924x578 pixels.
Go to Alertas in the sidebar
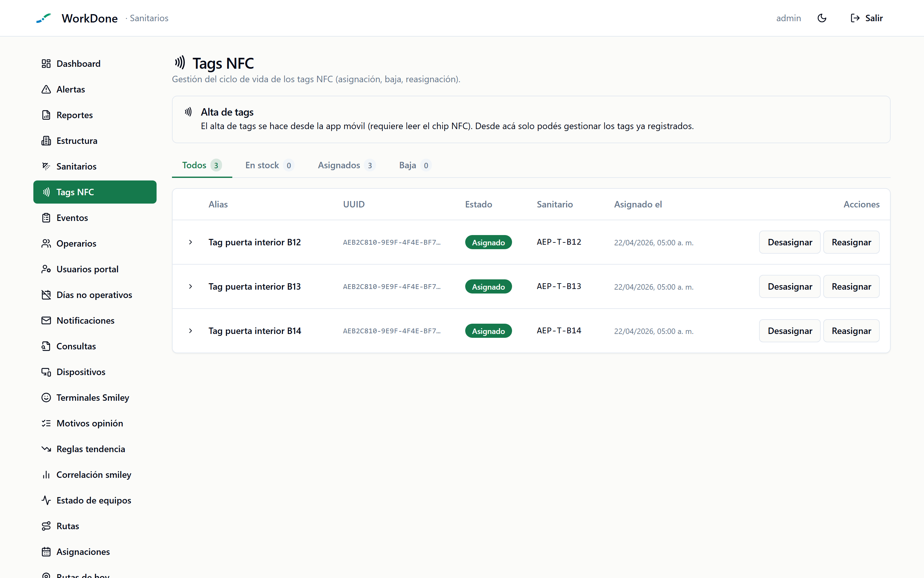[95, 89]
